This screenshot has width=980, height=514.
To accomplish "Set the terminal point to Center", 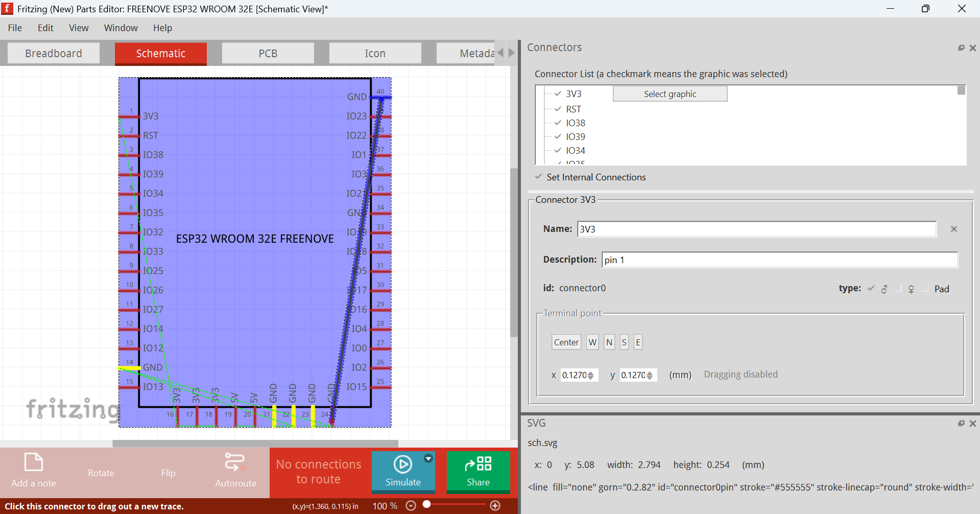I will (x=566, y=342).
